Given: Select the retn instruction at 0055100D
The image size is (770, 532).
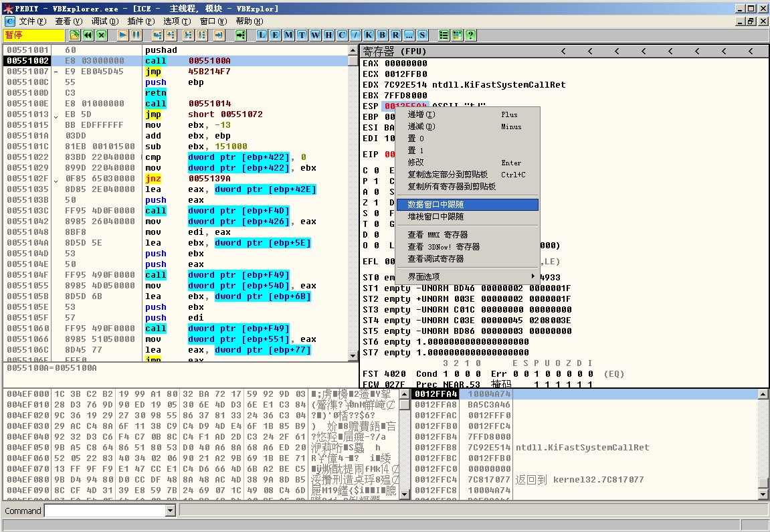Looking at the screenshot, I should click(x=176, y=93).
